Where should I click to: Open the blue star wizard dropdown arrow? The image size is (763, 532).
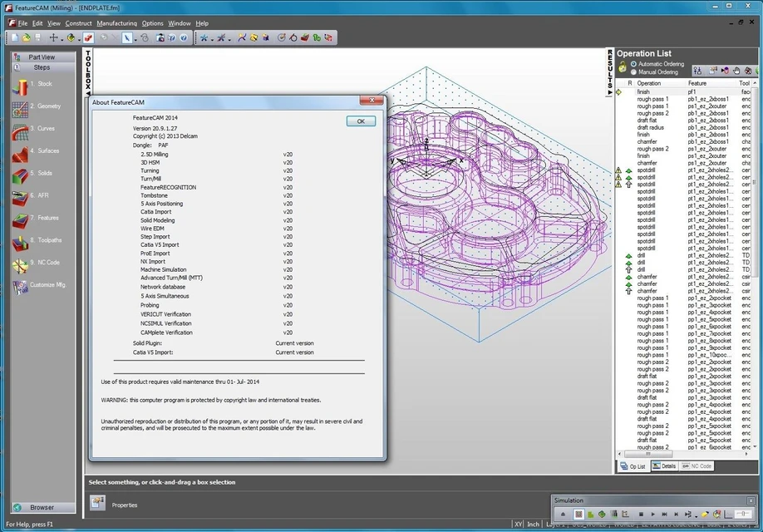(212, 39)
